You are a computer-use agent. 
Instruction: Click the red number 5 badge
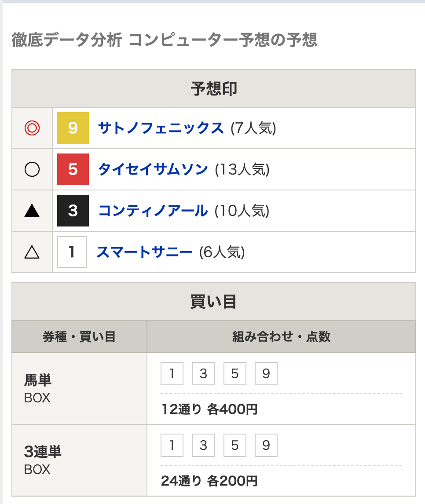click(73, 169)
